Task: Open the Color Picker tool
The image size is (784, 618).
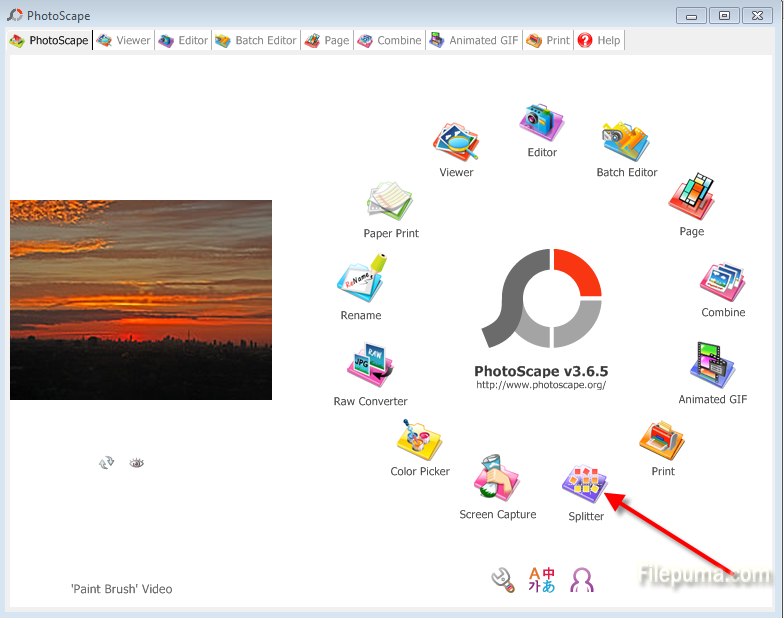Action: tap(419, 441)
